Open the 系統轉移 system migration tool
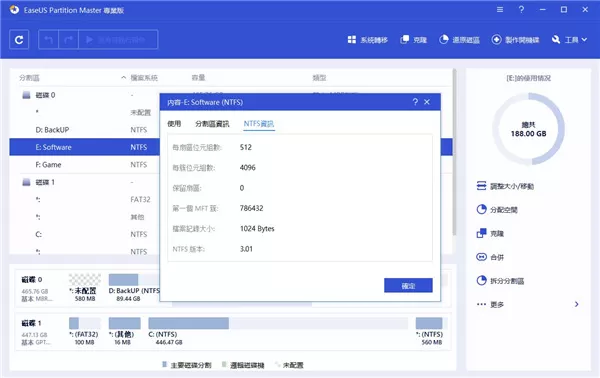 coord(368,40)
